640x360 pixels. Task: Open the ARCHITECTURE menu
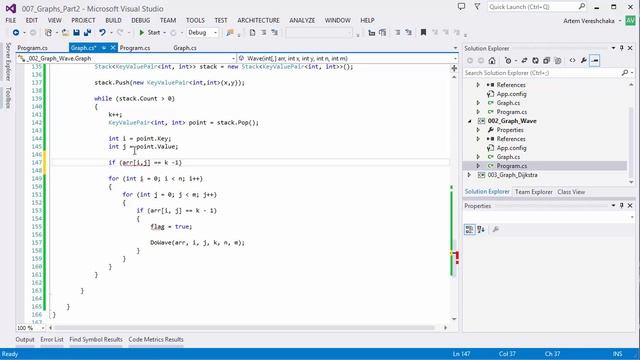tap(258, 20)
